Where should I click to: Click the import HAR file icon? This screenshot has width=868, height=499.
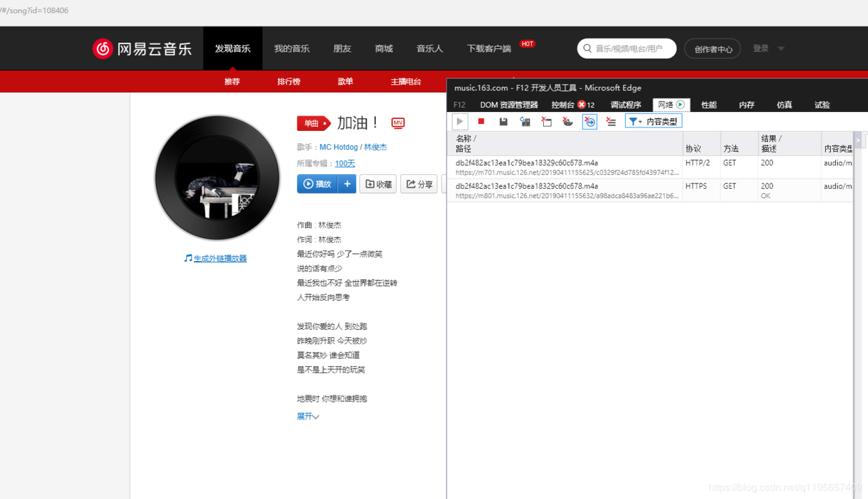click(525, 120)
